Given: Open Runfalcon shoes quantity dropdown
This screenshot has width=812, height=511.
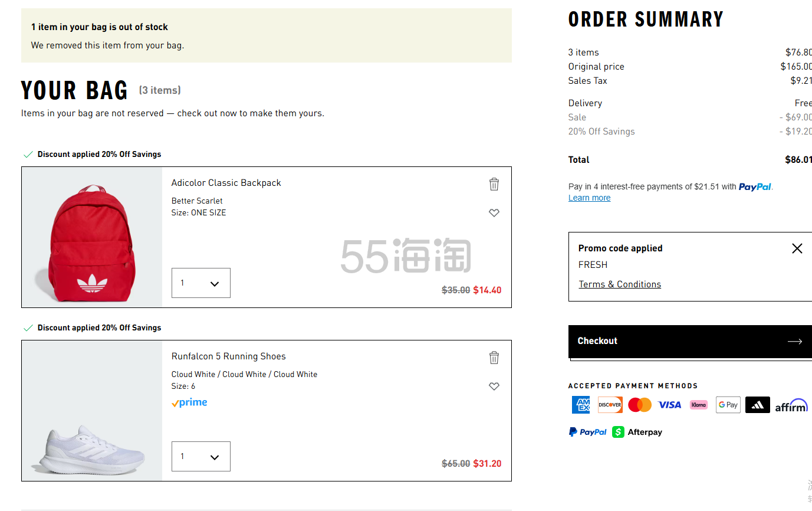Looking at the screenshot, I should [200, 457].
